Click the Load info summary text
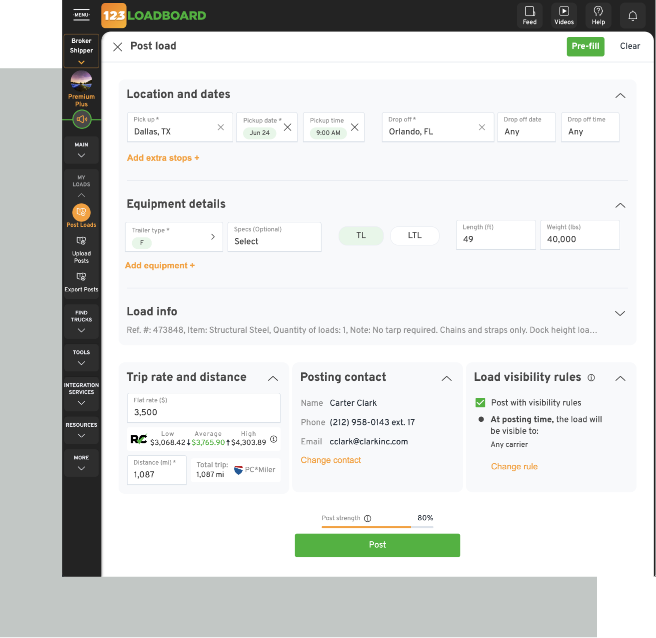 (x=362, y=330)
